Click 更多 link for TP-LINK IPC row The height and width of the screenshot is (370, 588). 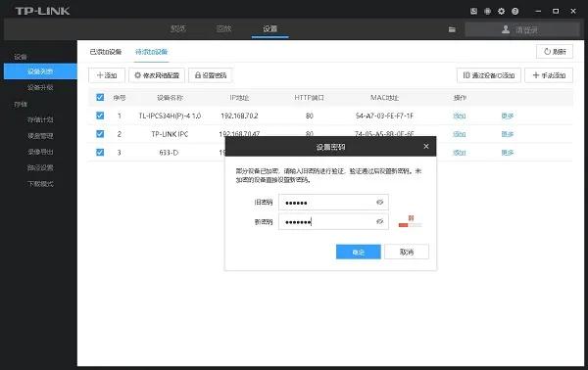coord(508,134)
